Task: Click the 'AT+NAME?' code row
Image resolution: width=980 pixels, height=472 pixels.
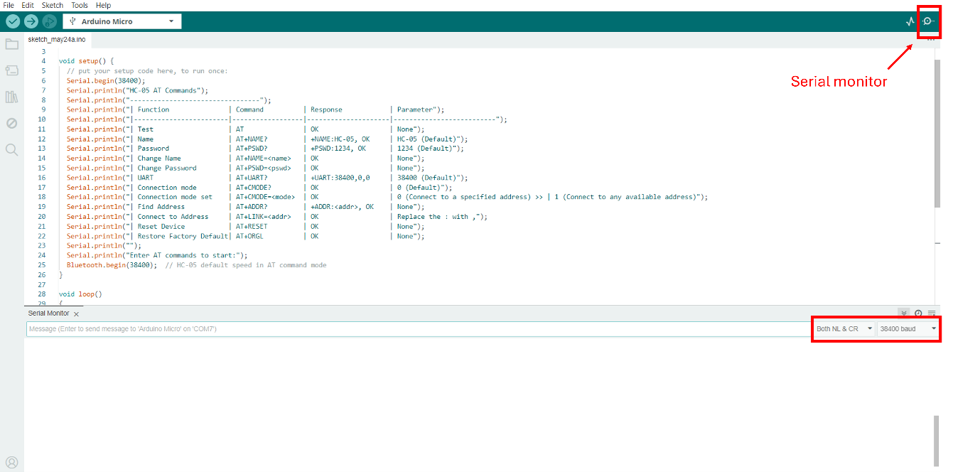Action: (267, 139)
